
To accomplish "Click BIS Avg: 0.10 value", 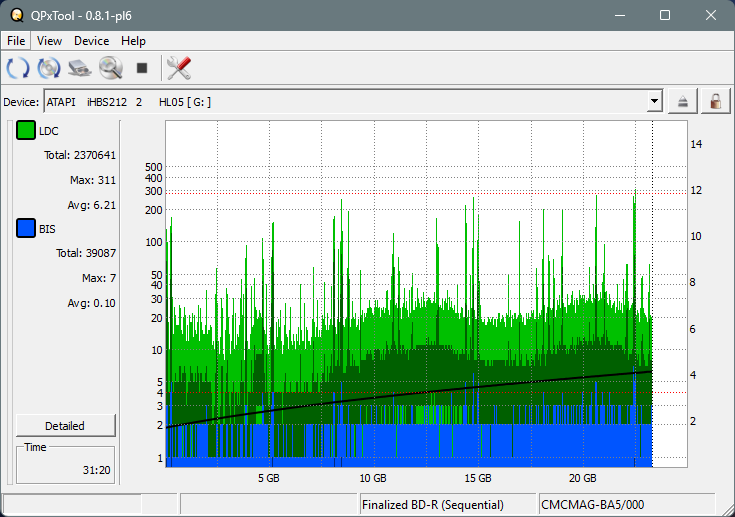I will [91, 303].
